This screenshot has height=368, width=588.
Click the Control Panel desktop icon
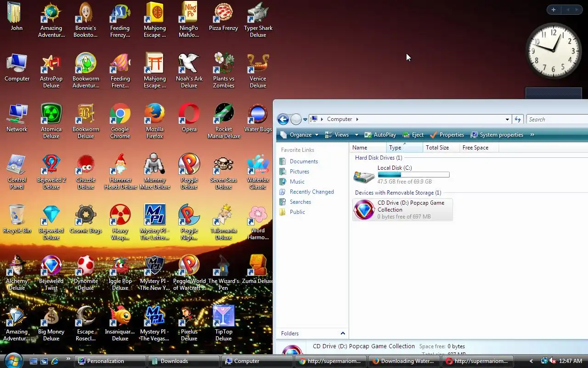17,171
